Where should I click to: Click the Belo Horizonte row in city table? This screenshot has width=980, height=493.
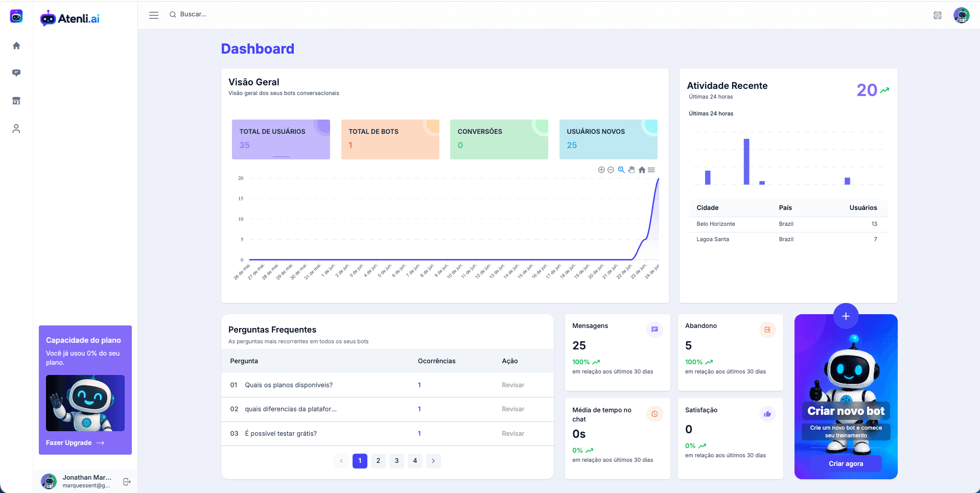click(x=788, y=224)
